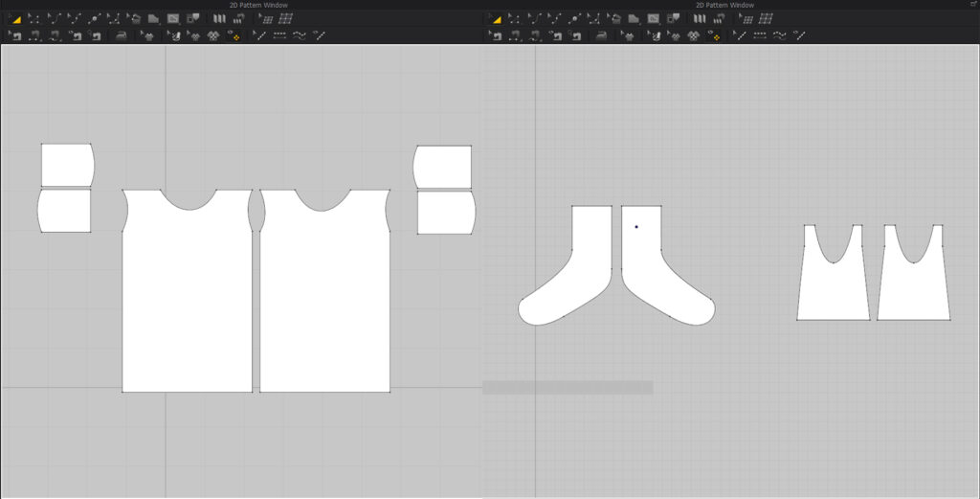Select the yellow Transform Pattern tool in right window
This screenshot has width=980, height=499.
pos(496,18)
